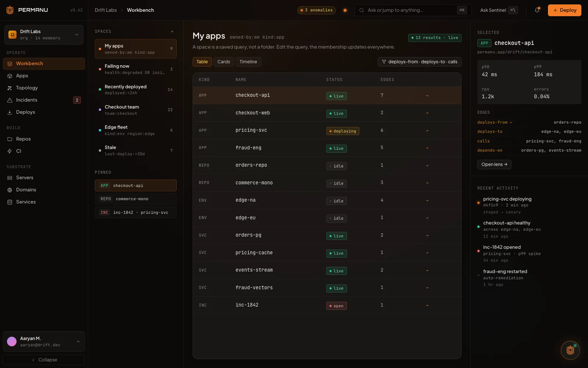Click the Permanu logo icon
The image size is (588, 368).
[10, 10]
